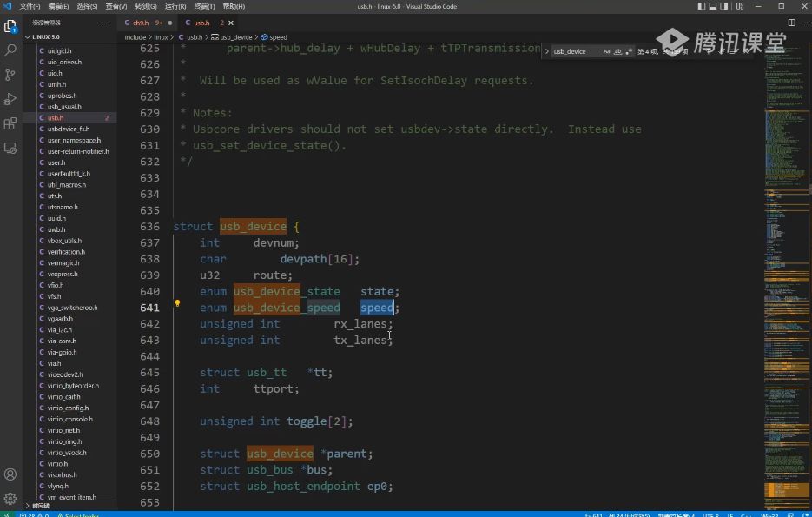Toggle regular expression in find widget
The image size is (812, 517).
pos(629,51)
